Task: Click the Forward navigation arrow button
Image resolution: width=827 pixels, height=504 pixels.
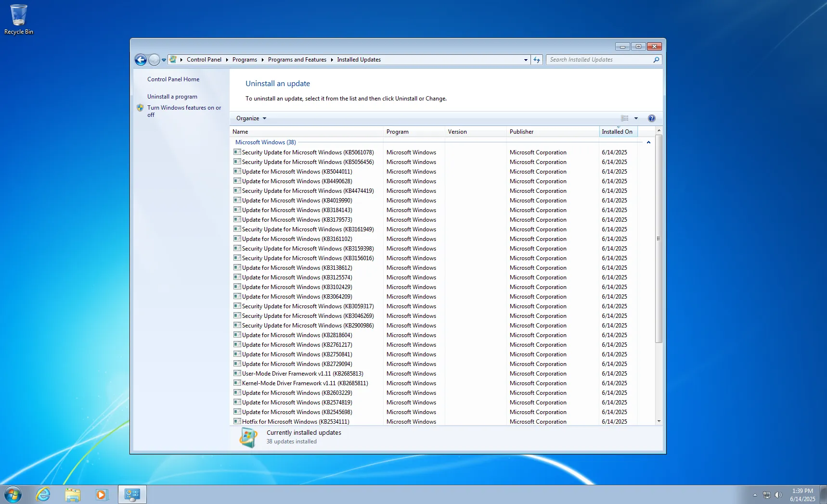Action: pyautogui.click(x=154, y=60)
